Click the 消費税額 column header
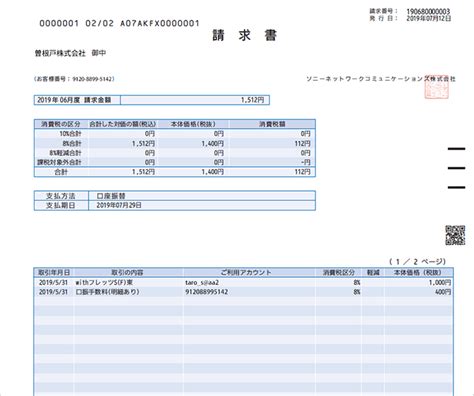Screen dimensions: 474x396 point(272,124)
